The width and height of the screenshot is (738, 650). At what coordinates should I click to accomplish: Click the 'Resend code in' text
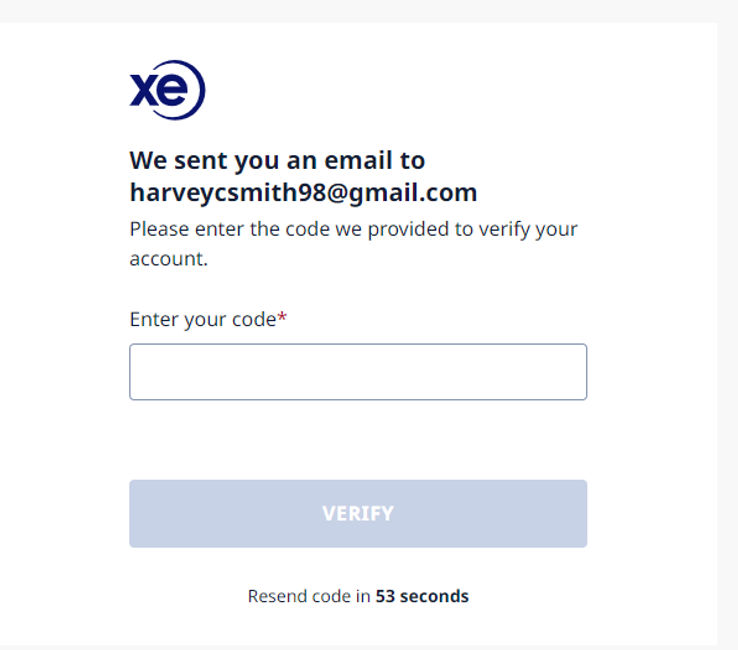point(309,596)
